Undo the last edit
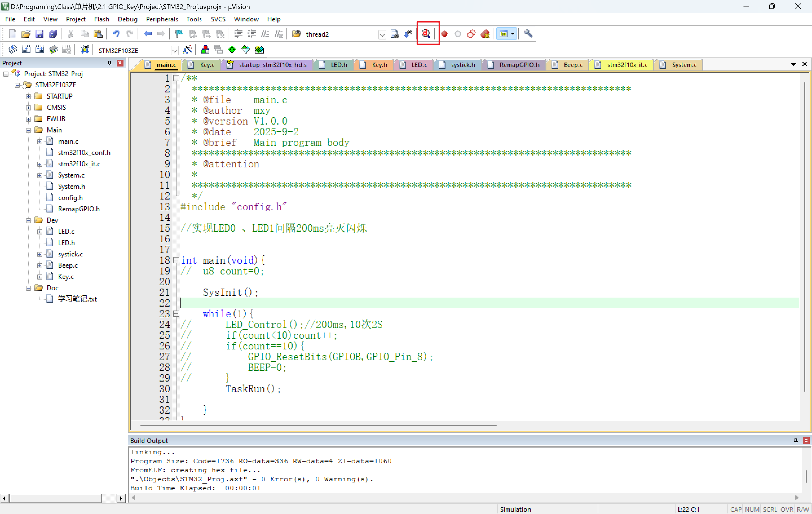 (x=116, y=34)
